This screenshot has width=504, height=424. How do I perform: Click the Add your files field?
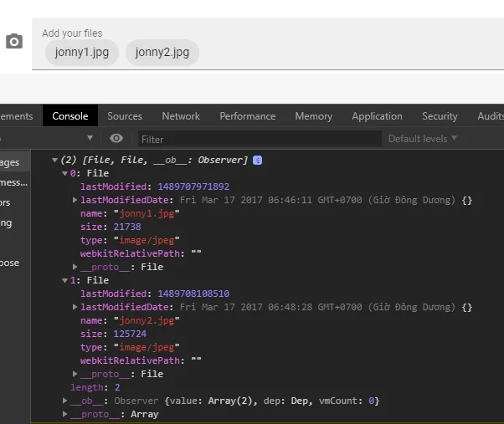tap(268, 43)
